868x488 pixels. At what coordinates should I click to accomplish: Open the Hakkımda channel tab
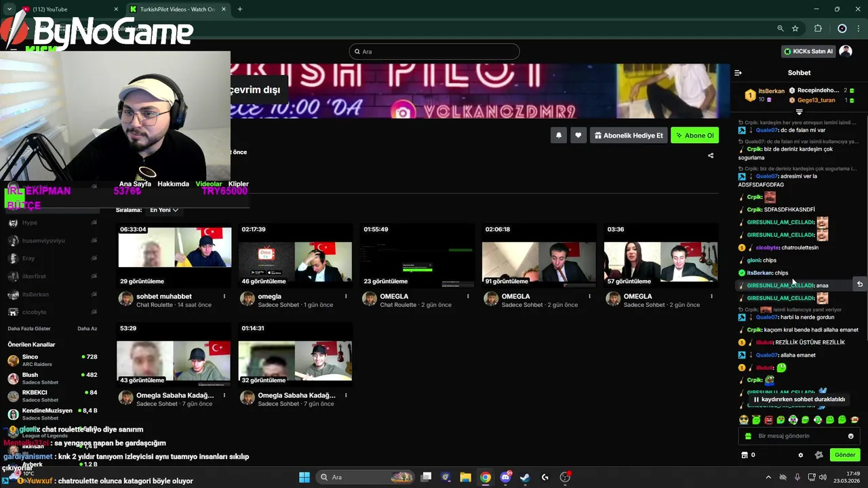pos(173,184)
